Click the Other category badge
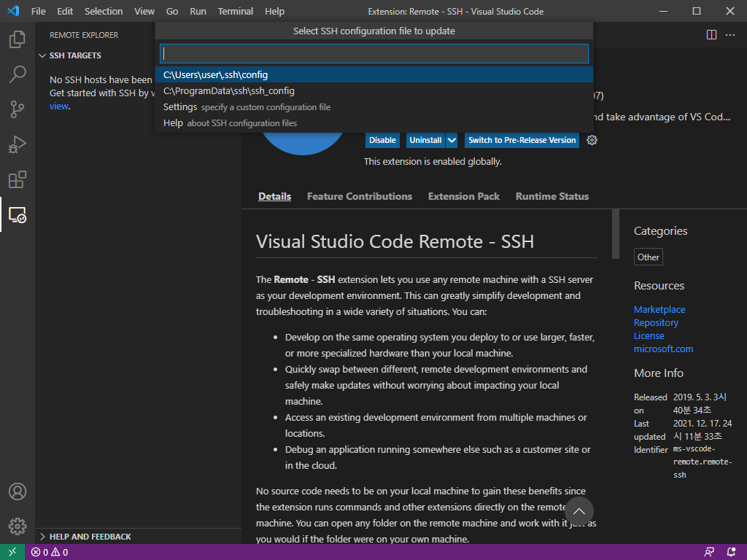 648,257
